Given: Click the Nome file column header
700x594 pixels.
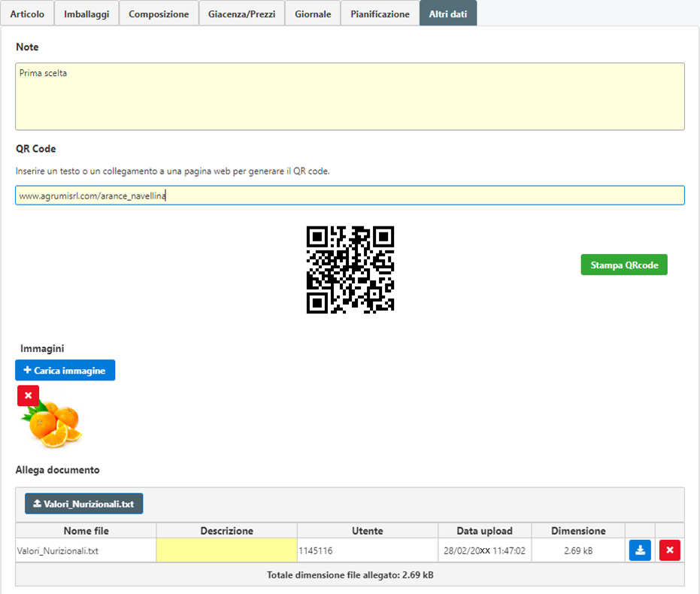Looking at the screenshot, I should tap(86, 531).
